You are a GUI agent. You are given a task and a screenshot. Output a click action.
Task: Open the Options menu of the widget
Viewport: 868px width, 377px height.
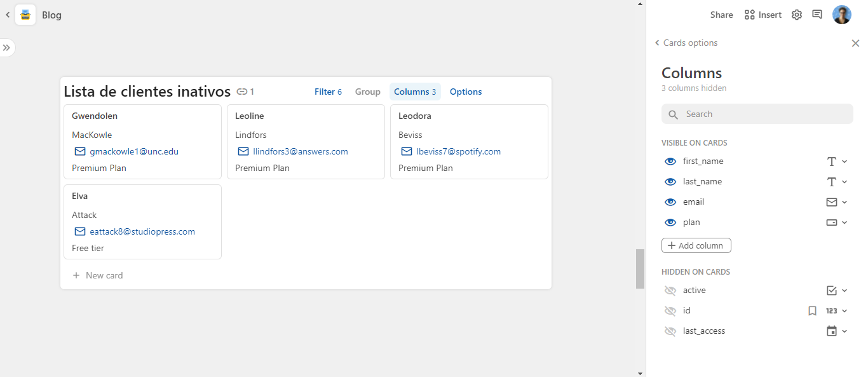(x=466, y=92)
